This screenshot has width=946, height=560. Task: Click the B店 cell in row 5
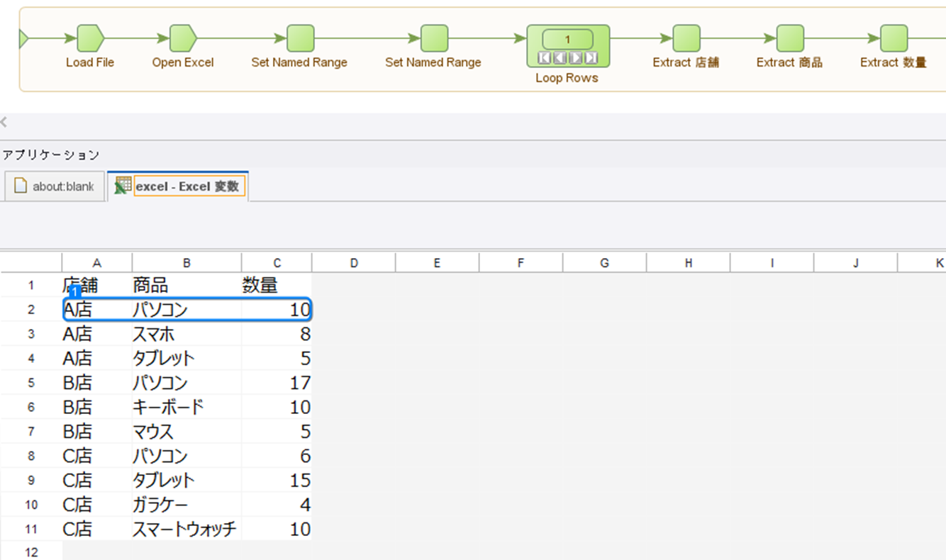[x=97, y=383]
